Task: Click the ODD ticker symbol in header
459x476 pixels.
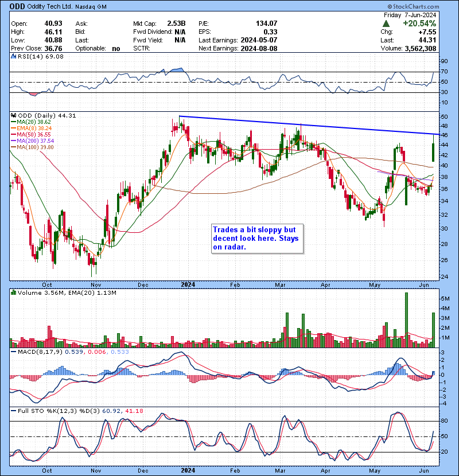Action: click(x=17, y=6)
